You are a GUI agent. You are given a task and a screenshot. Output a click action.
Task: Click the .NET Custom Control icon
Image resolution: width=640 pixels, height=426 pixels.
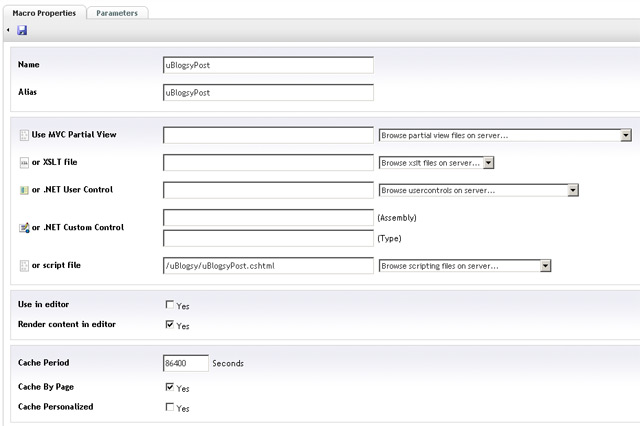[24, 228]
